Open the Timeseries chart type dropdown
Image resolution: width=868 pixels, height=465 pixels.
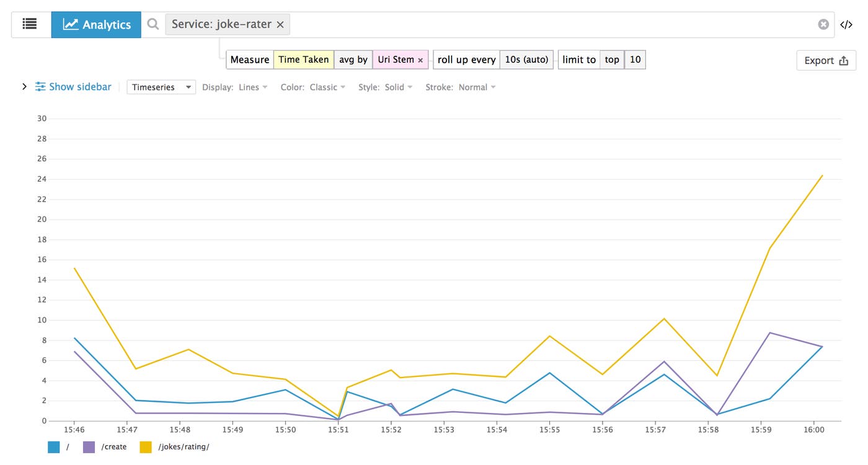tap(161, 87)
